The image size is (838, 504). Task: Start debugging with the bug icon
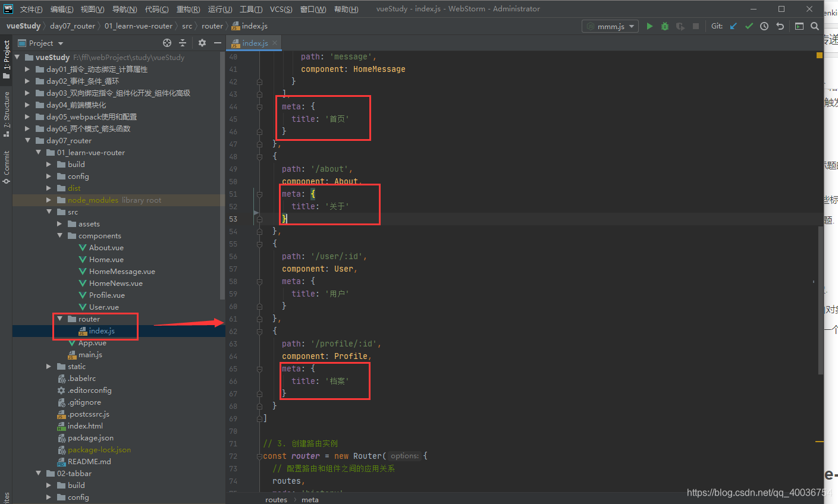point(665,26)
